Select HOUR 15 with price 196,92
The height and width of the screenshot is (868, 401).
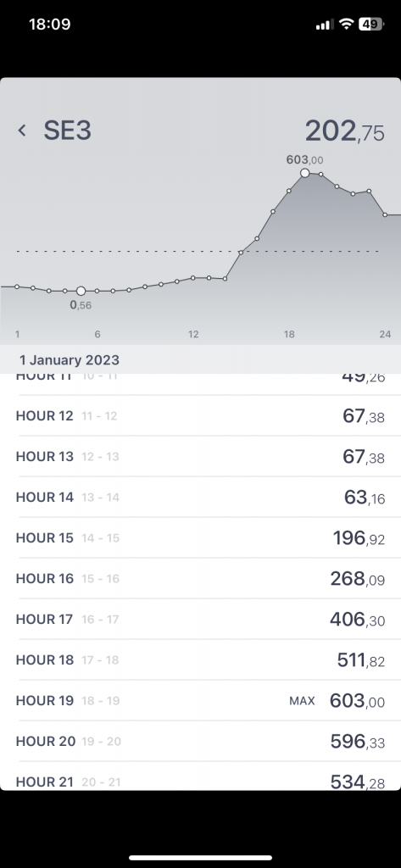point(200,538)
